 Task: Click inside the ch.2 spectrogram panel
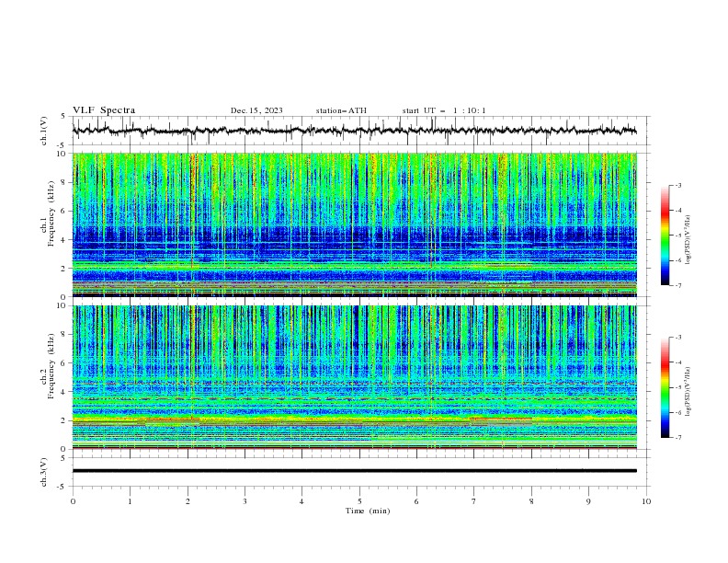(354, 377)
